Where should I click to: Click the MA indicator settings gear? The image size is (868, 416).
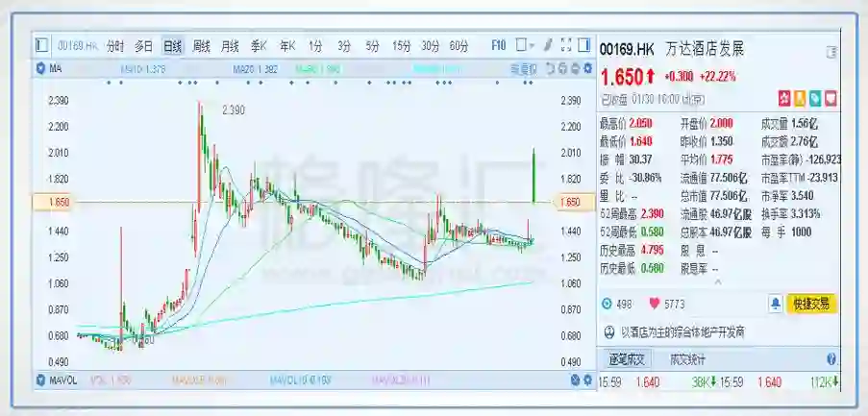pos(587,69)
